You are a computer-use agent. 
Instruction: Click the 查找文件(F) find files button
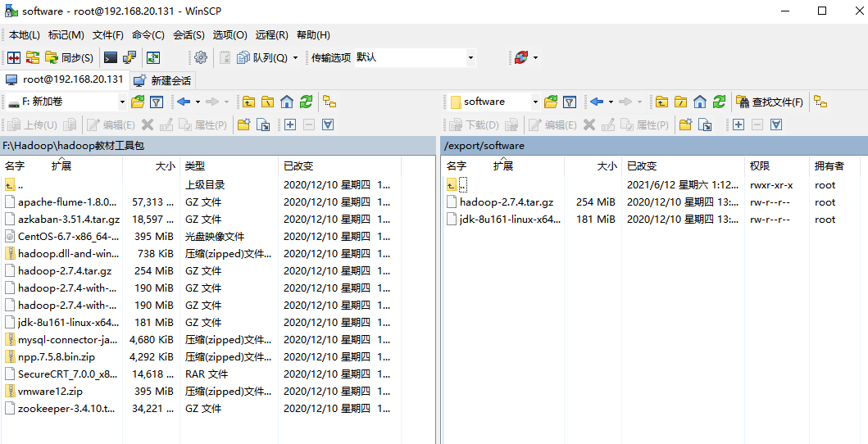pos(770,102)
